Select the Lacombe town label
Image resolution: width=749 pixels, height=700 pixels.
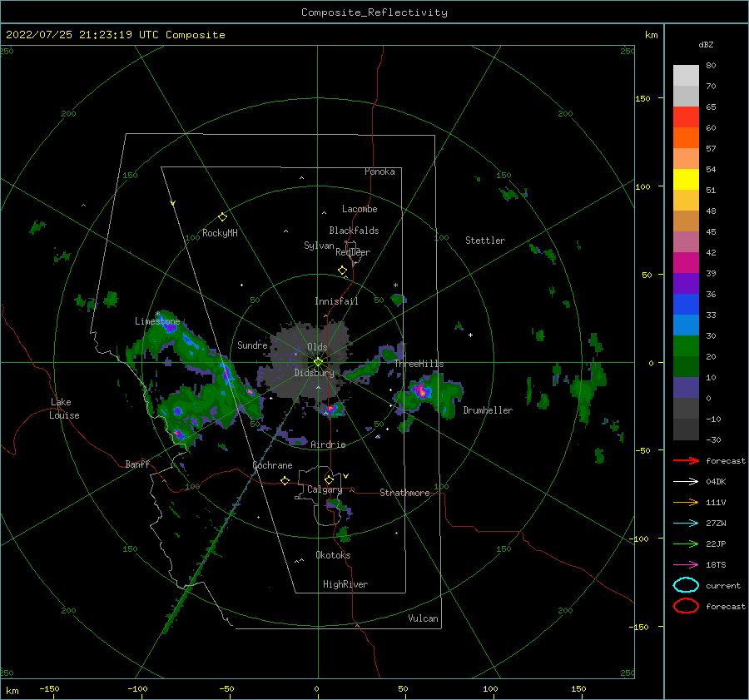point(360,209)
